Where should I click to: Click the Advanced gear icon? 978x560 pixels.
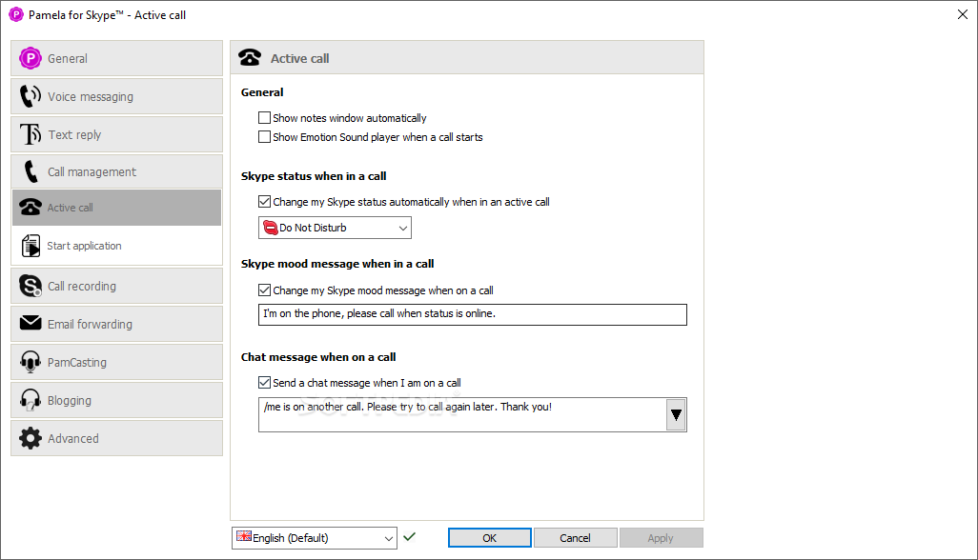coord(30,438)
